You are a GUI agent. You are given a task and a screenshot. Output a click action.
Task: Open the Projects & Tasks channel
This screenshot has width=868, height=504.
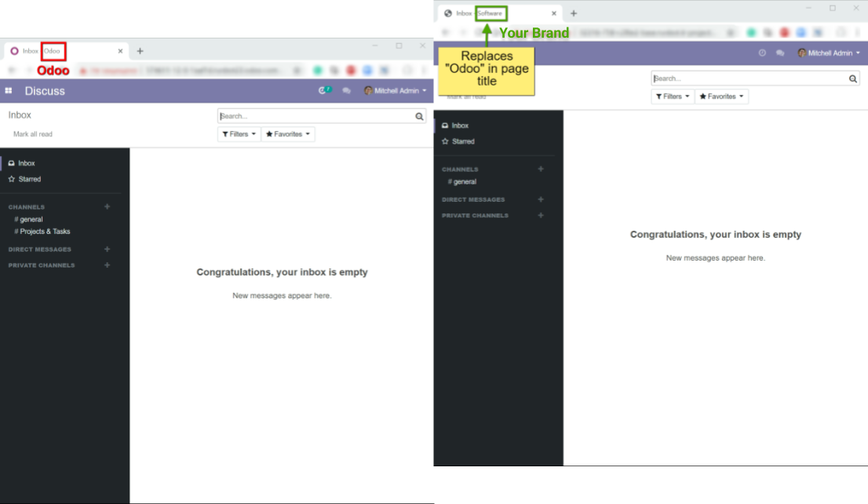point(42,232)
